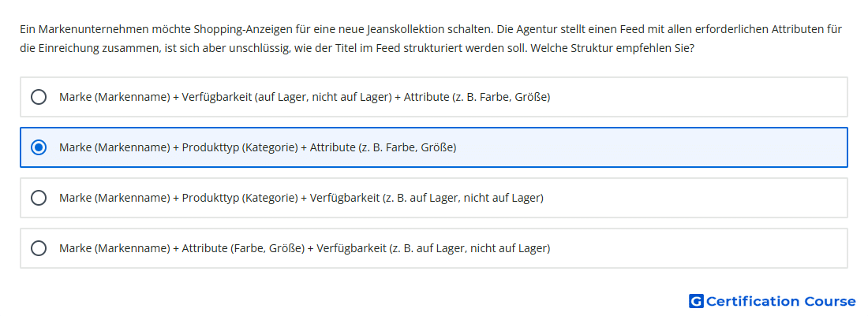Select answer row starting 'Marke (Markenname) + Attribute (Farbe, Größe)'

tap(434, 248)
